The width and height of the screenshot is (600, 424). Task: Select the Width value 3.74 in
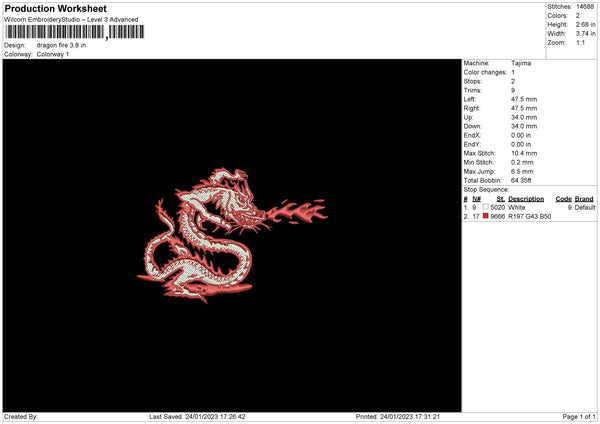585,34
